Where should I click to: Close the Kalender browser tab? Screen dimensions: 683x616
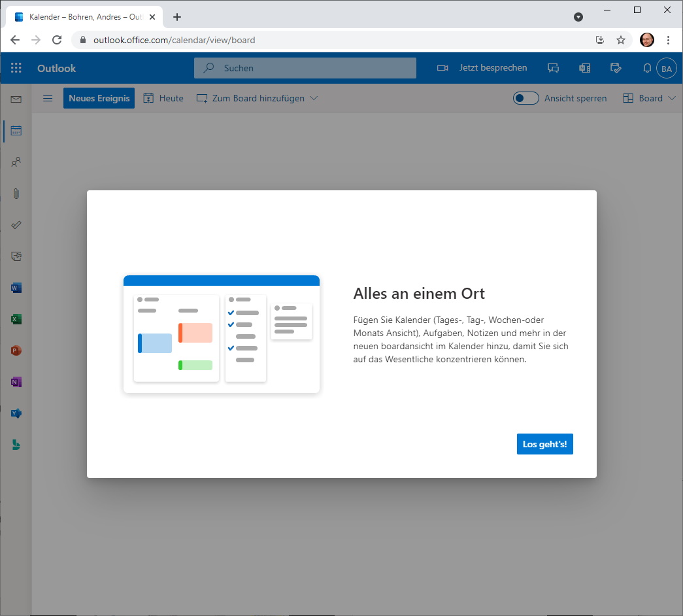[x=152, y=17]
